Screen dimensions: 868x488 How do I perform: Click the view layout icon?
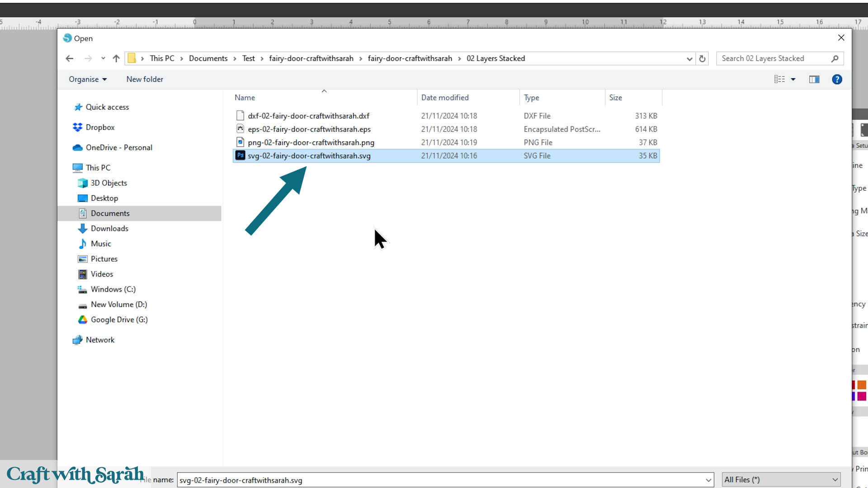(779, 80)
